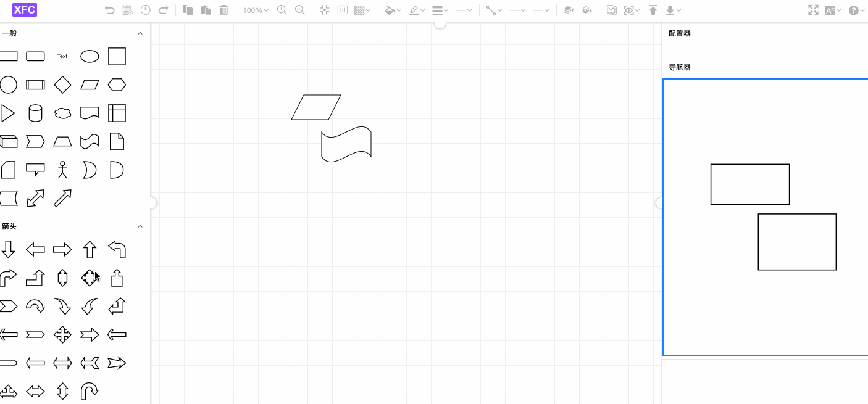
Task: Select the cloud shape in the general shapes
Action: coord(62,113)
